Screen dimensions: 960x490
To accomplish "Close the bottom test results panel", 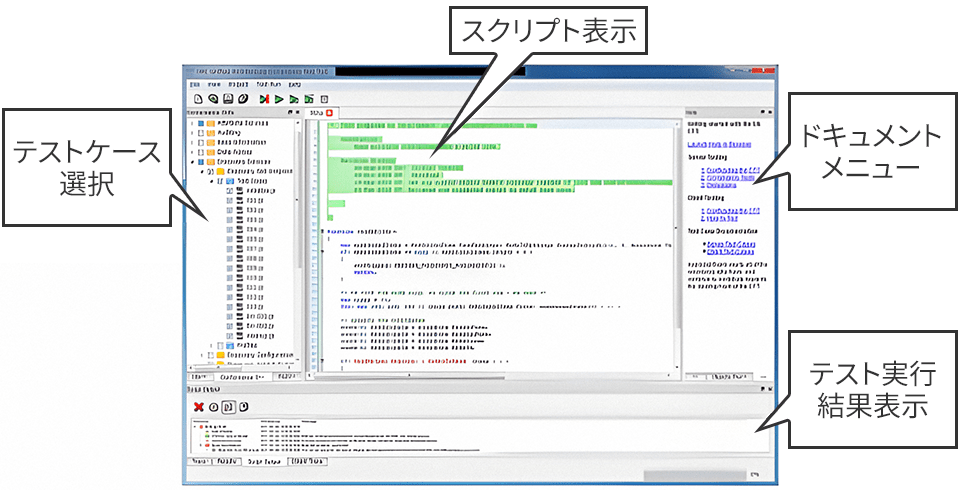I will tap(770, 389).
